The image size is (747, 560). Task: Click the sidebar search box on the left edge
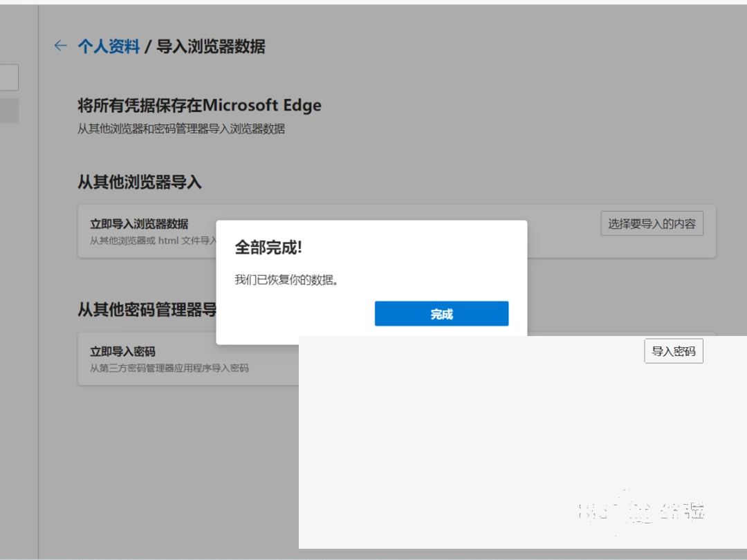(x=9, y=77)
